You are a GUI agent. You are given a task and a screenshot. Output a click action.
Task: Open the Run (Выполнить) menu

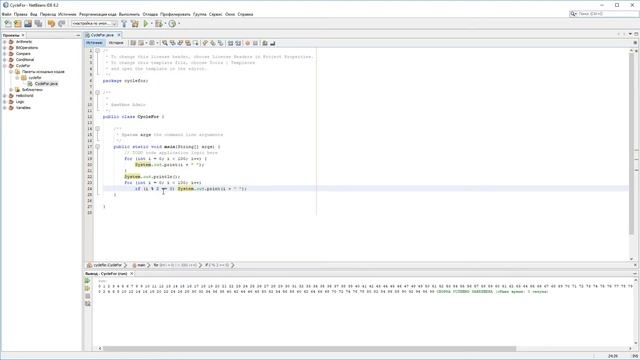tap(129, 14)
